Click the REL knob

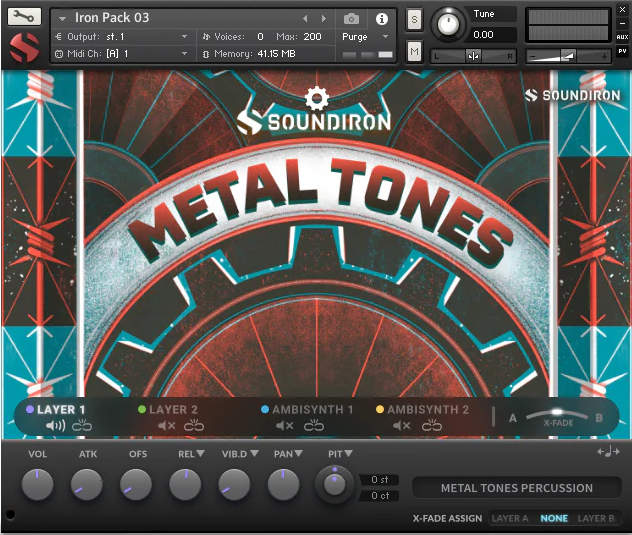[x=185, y=484]
